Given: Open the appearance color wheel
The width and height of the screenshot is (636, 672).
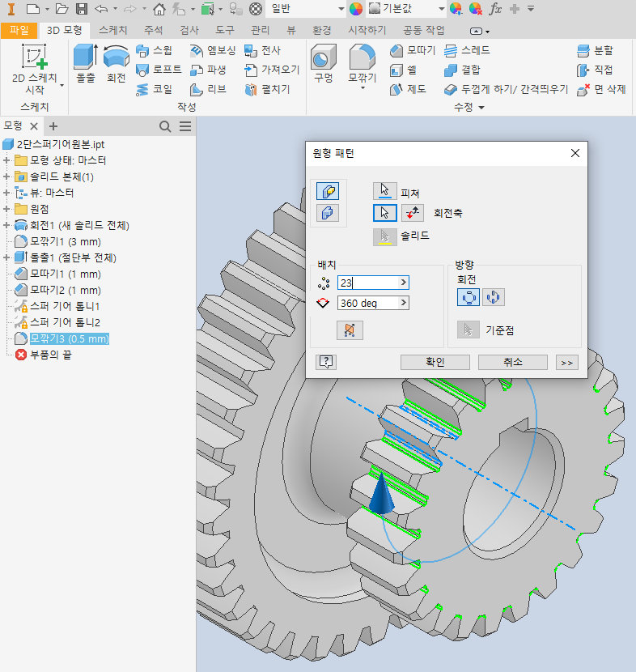Looking at the screenshot, I should point(356,9).
